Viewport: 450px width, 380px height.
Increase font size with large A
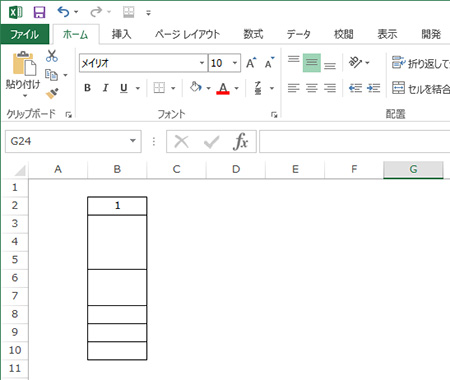pyautogui.click(x=251, y=62)
